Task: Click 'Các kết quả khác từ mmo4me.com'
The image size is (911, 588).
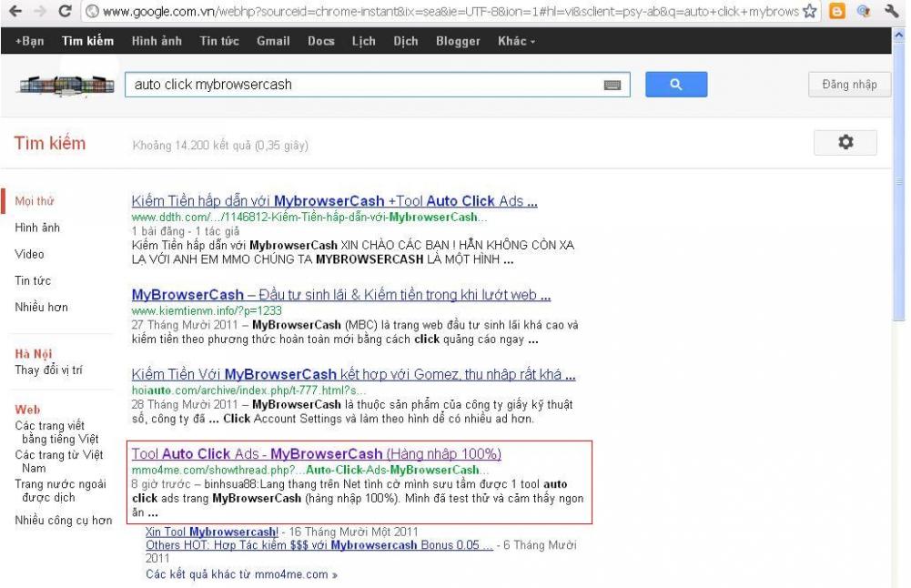Action: [241, 574]
